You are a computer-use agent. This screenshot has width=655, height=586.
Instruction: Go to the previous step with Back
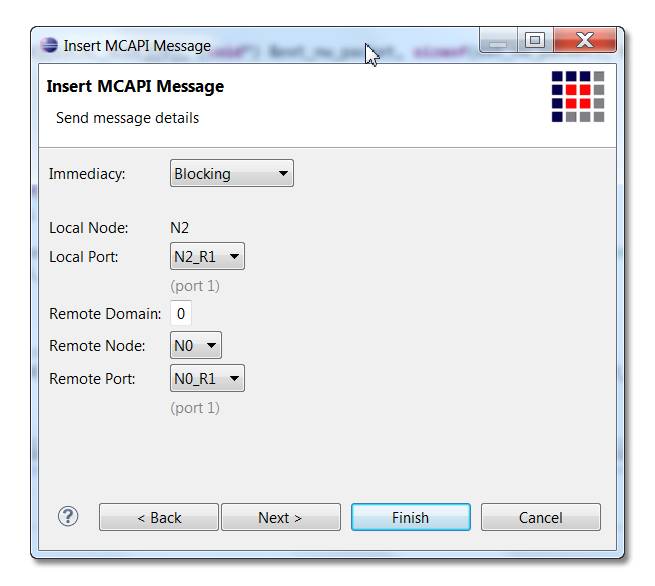(x=159, y=517)
